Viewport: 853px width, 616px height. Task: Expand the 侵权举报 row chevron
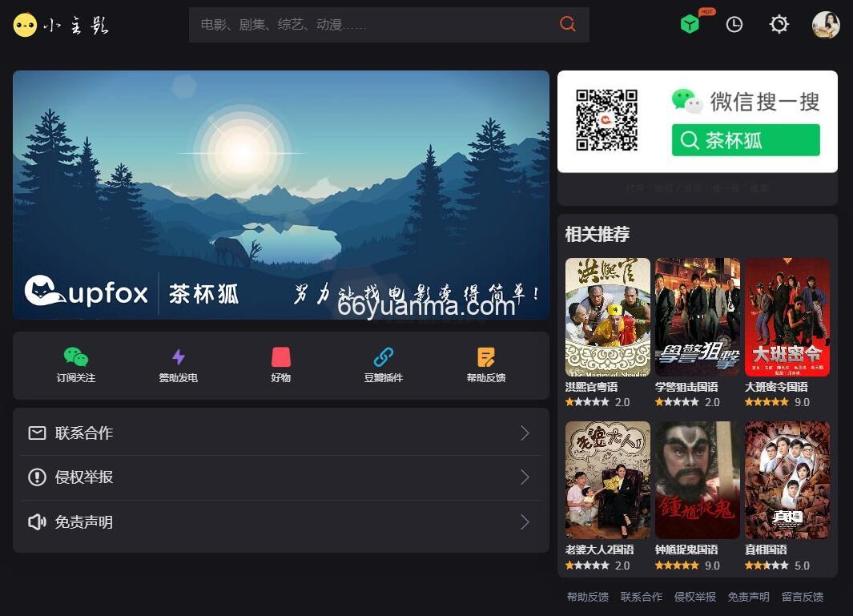tap(525, 477)
